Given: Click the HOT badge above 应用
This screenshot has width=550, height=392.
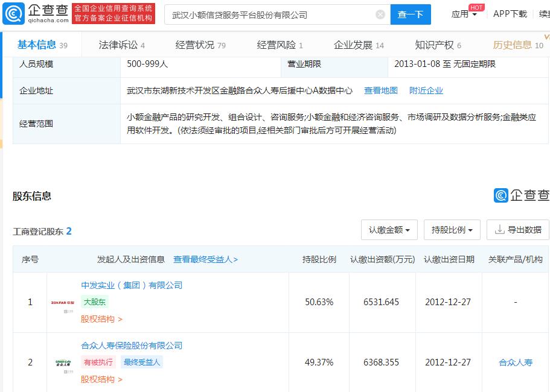Looking at the screenshot, I should tap(476, 7).
